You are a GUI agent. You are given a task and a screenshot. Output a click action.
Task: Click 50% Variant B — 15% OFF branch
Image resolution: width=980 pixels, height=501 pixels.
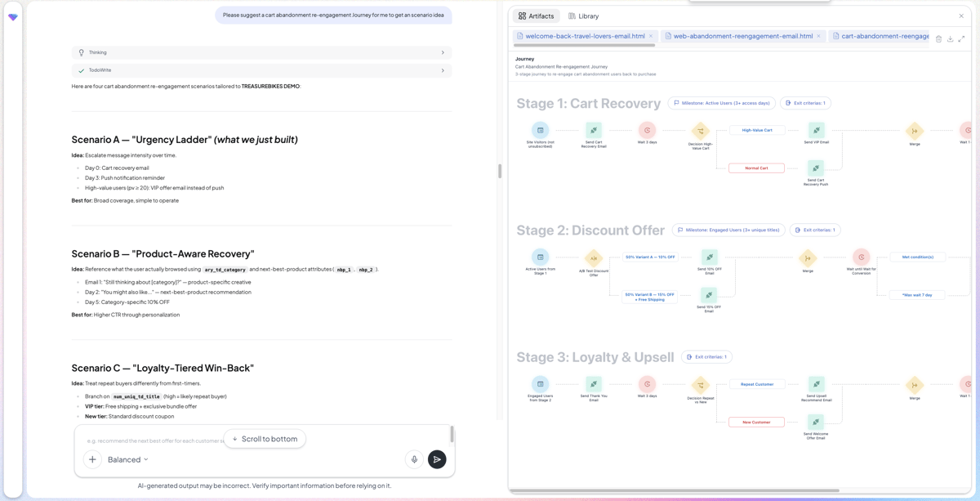[x=650, y=297]
